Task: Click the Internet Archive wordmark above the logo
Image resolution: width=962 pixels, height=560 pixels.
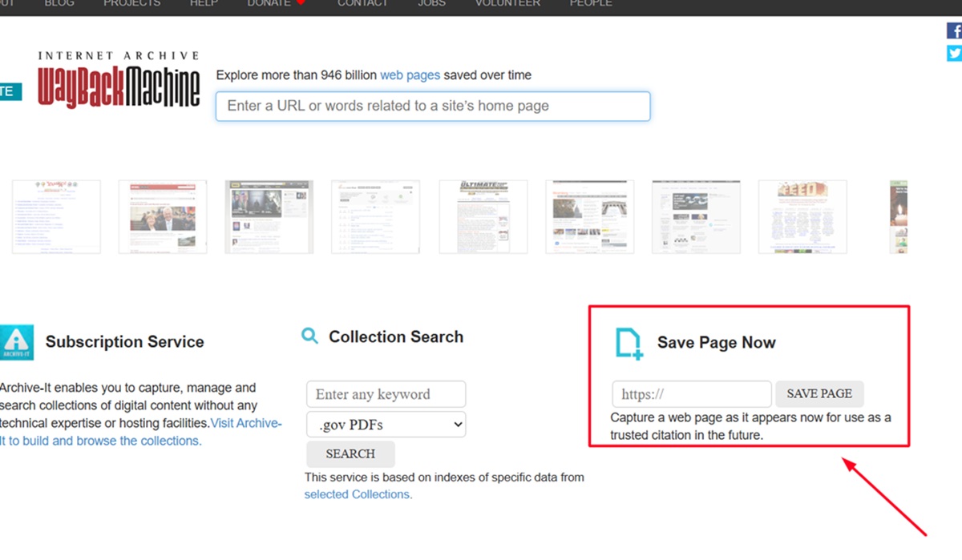Action: (117, 55)
